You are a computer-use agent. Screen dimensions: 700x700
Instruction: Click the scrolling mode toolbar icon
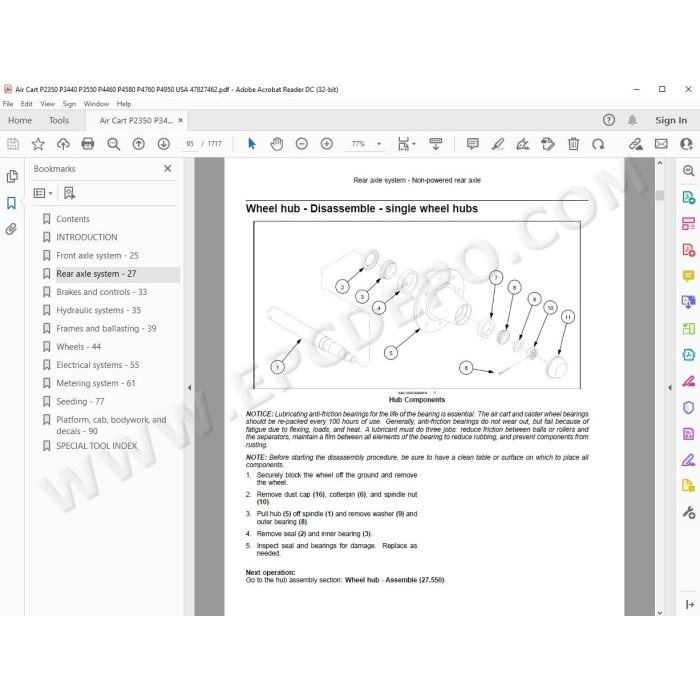pyautogui.click(x=435, y=144)
